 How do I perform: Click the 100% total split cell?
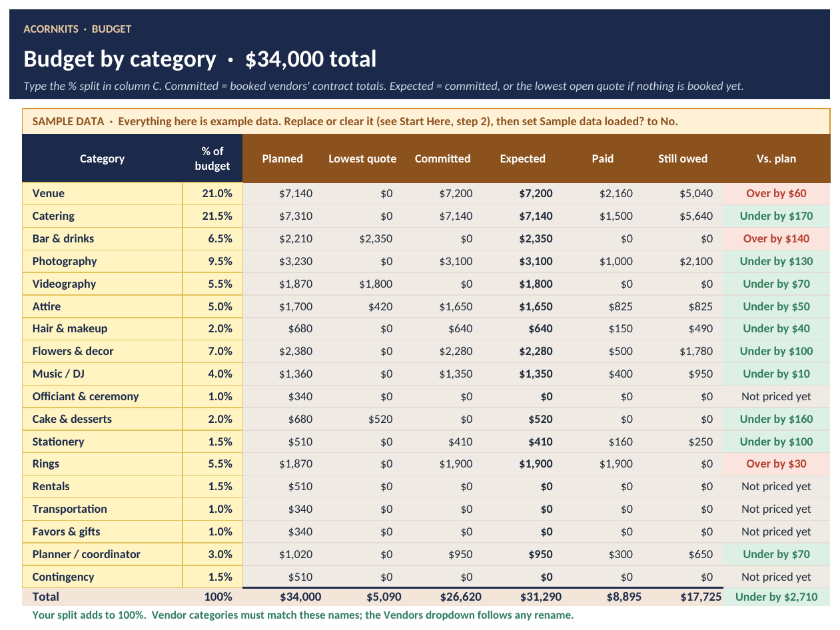[x=212, y=597]
